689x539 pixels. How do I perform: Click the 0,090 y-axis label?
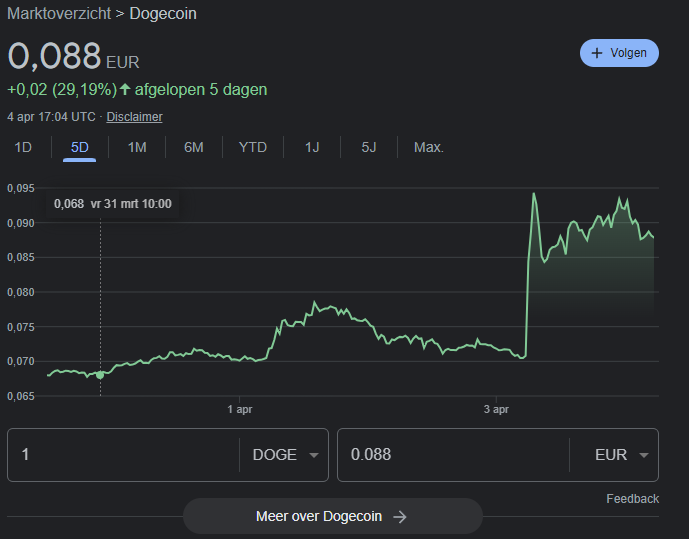21,223
